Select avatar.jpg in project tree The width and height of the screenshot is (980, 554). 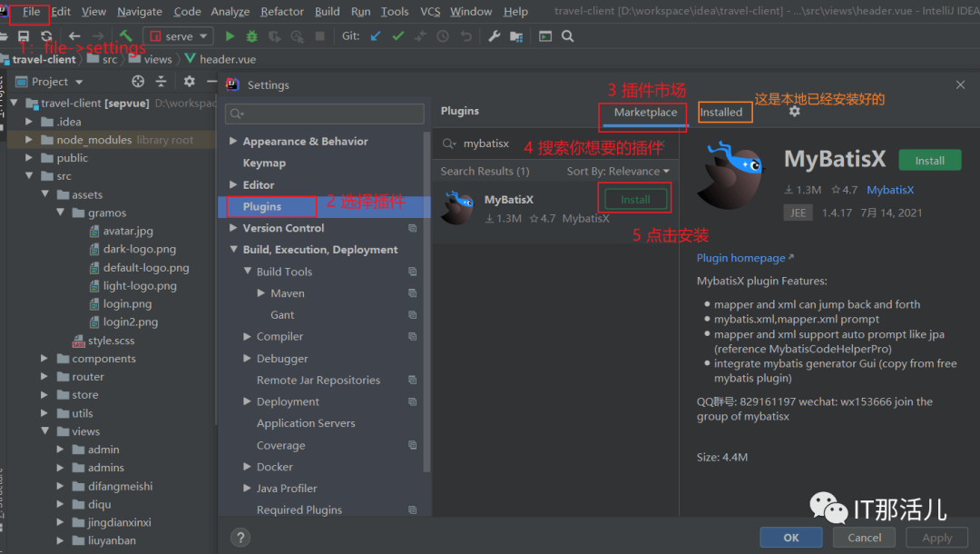pyautogui.click(x=128, y=231)
